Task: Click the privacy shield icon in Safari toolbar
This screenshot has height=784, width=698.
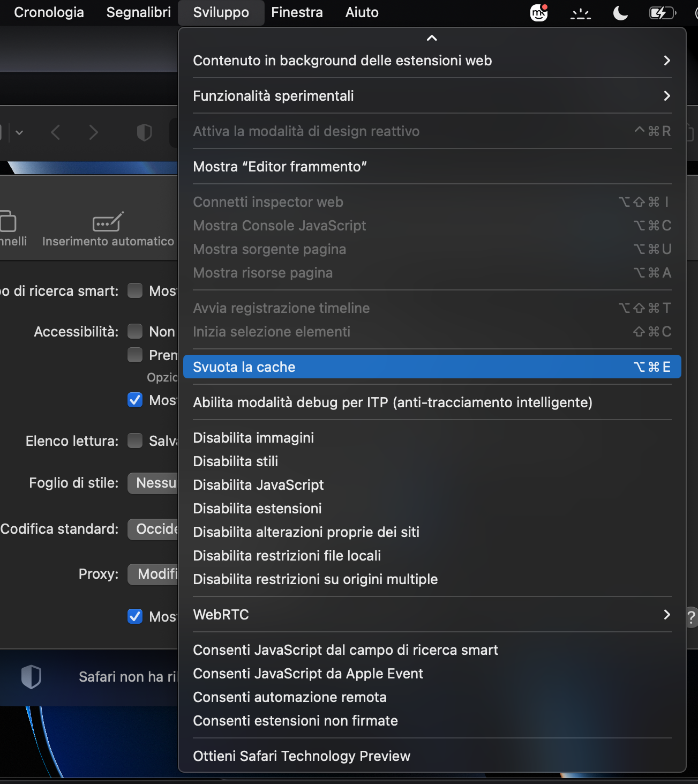Action: (144, 132)
